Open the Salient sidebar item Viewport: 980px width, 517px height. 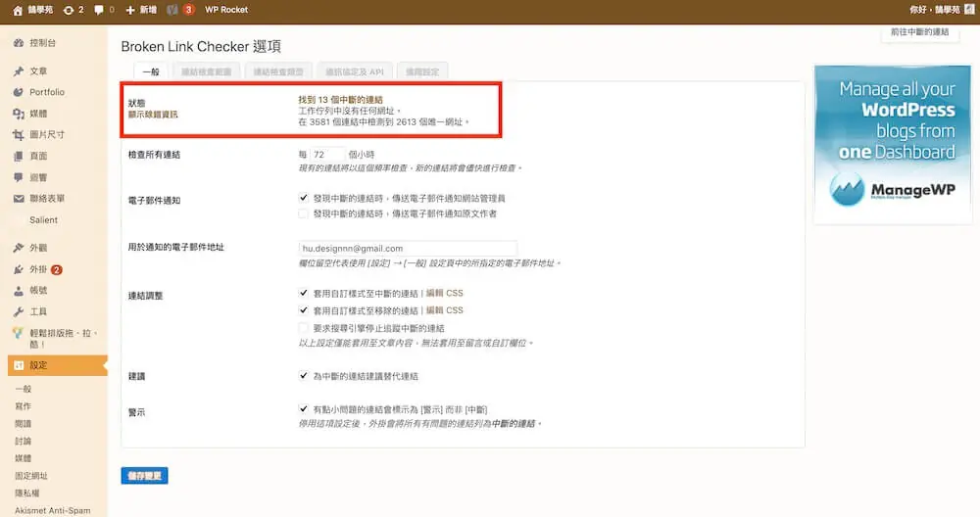coord(43,219)
